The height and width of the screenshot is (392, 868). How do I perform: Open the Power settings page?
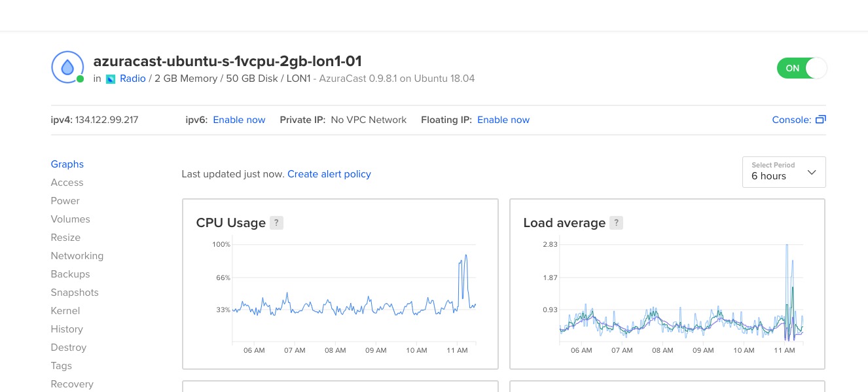[65, 201]
